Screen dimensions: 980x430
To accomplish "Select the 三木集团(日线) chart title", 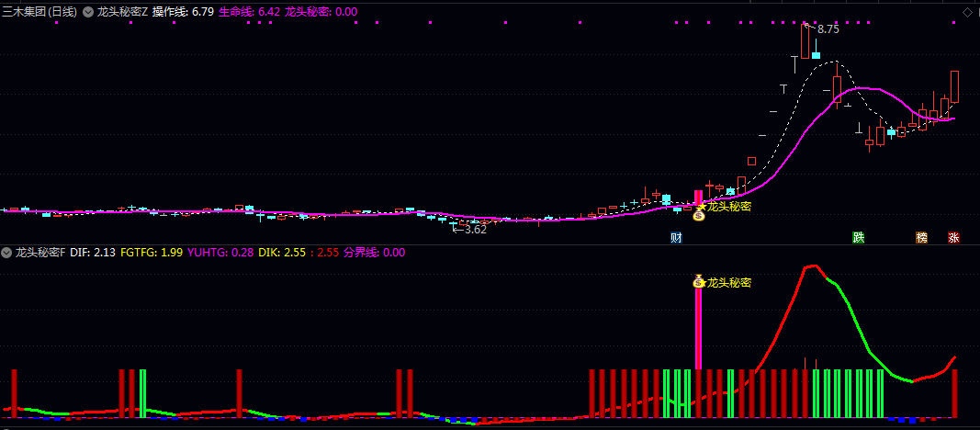I will click(x=40, y=11).
